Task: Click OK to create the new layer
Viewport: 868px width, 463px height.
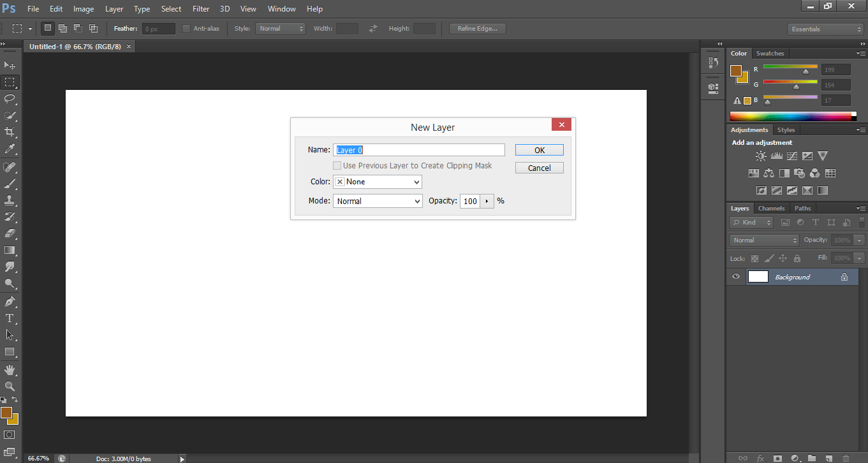Action: (x=539, y=149)
